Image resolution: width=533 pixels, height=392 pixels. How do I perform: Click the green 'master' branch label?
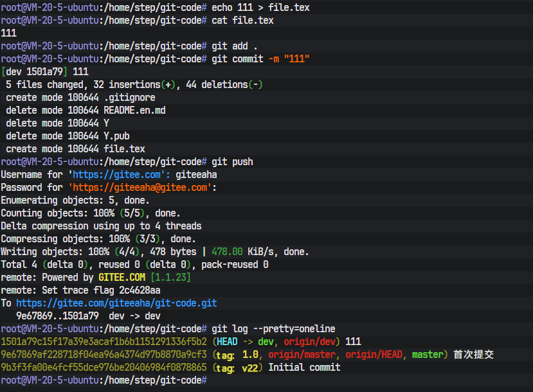tap(428, 354)
